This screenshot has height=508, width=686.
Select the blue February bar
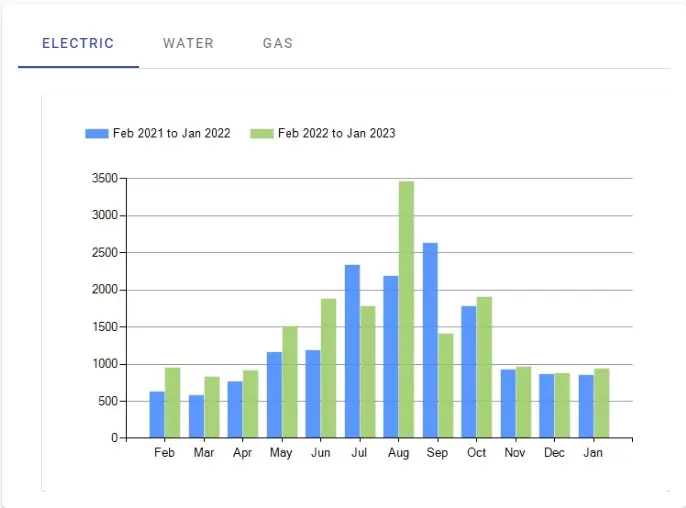coord(157,414)
